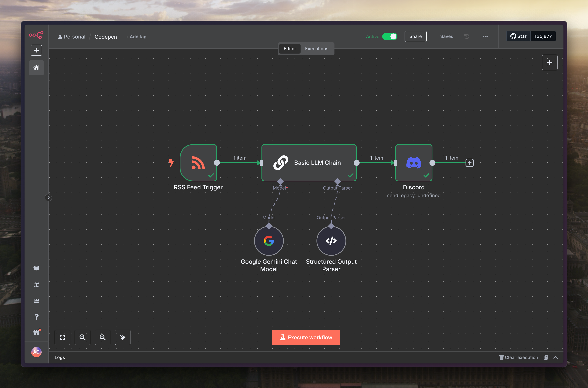This screenshot has width=588, height=388.
Task: Click the gift what's new icon
Action: pos(36,332)
